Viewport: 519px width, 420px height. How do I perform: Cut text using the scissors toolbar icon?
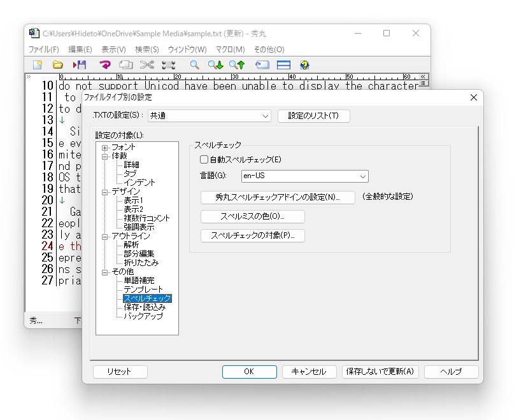click(x=147, y=64)
